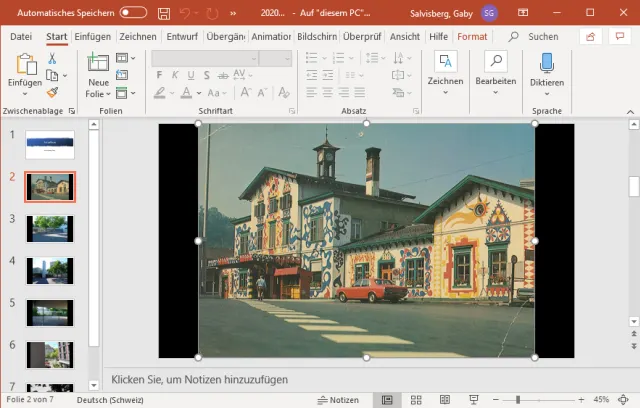Screen dimensions: 640x408
Task: Open the Bearbeiten search icon
Action: click(x=495, y=63)
